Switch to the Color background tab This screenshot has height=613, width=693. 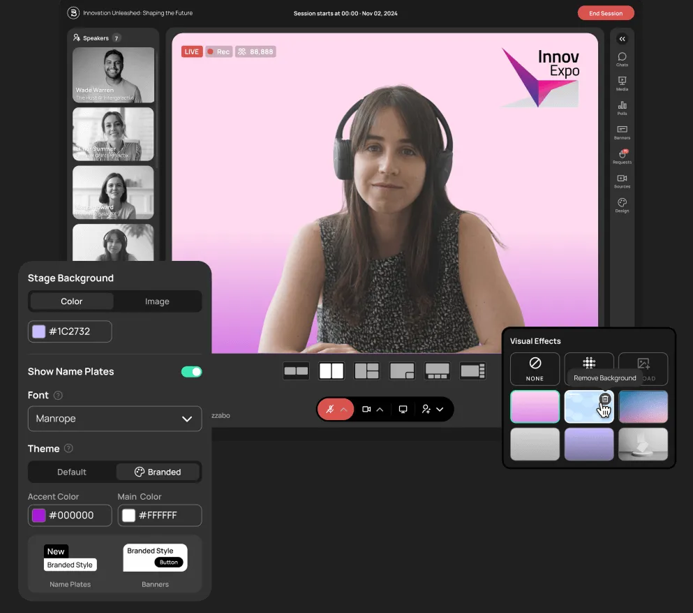pos(72,301)
